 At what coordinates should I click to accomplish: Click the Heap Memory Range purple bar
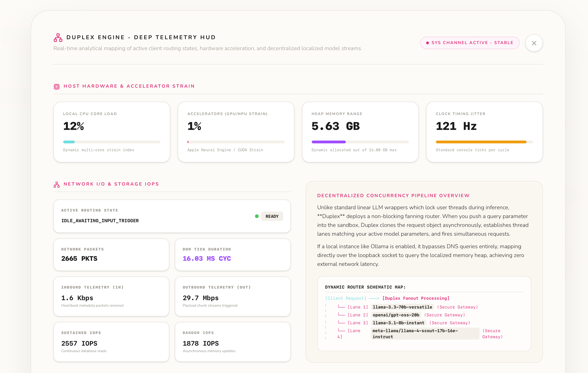click(328, 142)
